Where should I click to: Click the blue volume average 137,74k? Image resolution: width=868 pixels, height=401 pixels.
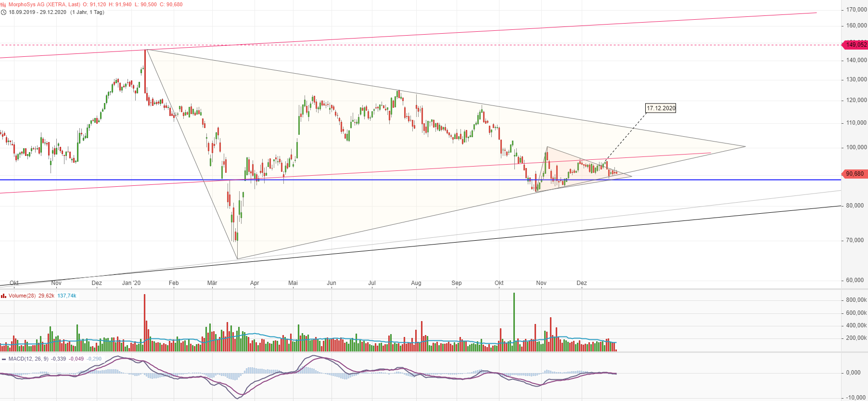click(67, 296)
